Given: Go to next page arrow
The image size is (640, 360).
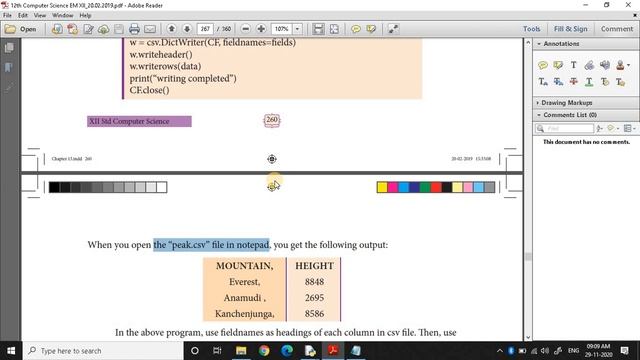Looking at the screenshot, I should (187, 29).
